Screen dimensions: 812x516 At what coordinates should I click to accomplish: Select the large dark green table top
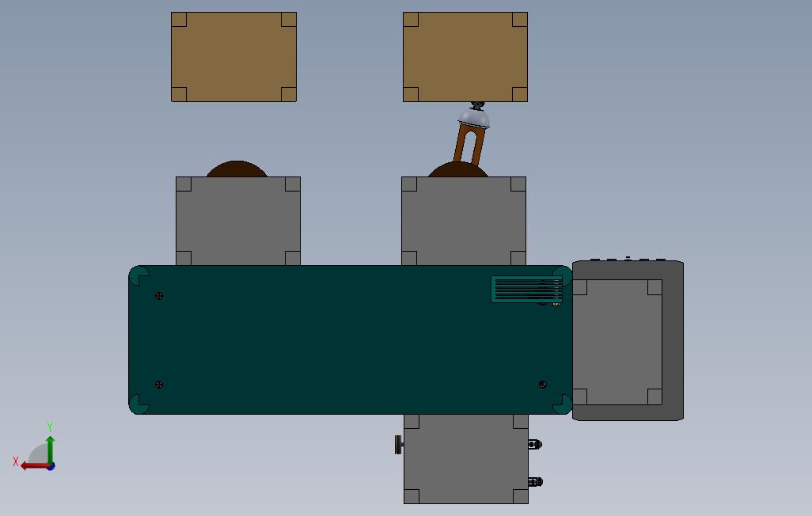click(x=350, y=340)
